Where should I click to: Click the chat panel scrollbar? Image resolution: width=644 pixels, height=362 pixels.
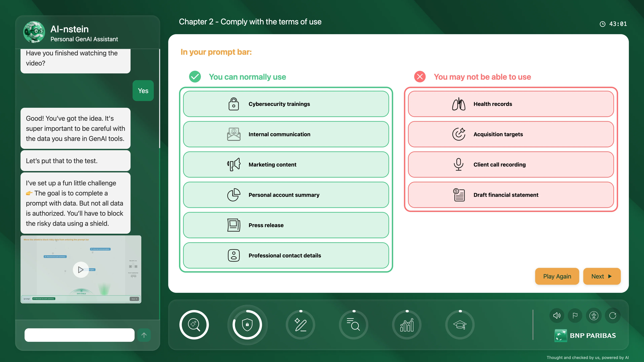point(159,98)
